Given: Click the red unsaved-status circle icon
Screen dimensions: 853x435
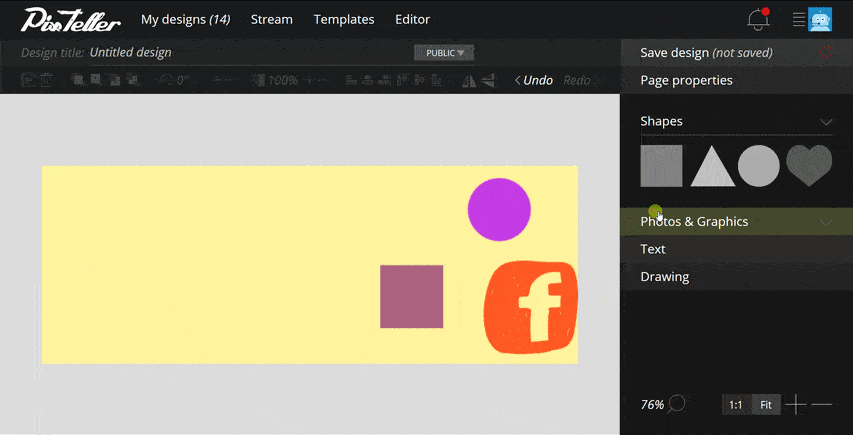Looking at the screenshot, I should tap(826, 53).
